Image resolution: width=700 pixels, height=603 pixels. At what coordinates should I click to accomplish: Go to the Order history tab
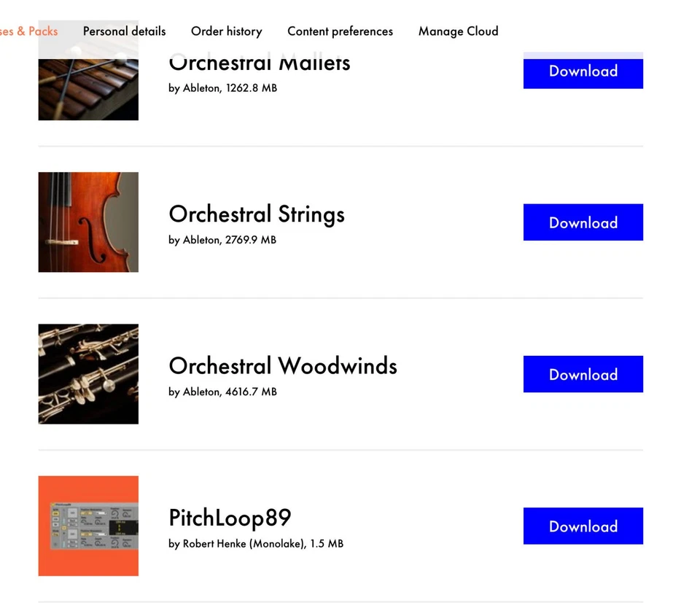(226, 31)
